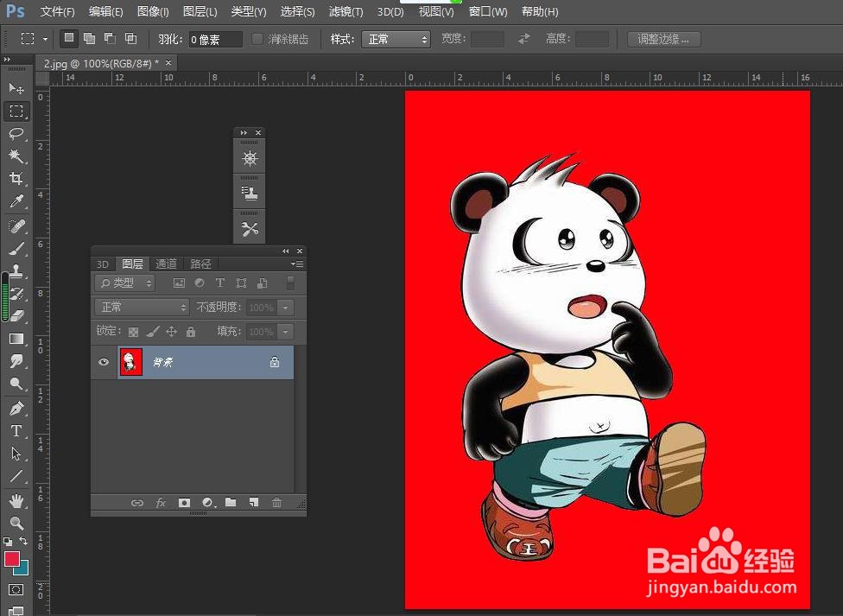Select the Gradient tool
This screenshot has height=616, width=843.
click(16, 339)
